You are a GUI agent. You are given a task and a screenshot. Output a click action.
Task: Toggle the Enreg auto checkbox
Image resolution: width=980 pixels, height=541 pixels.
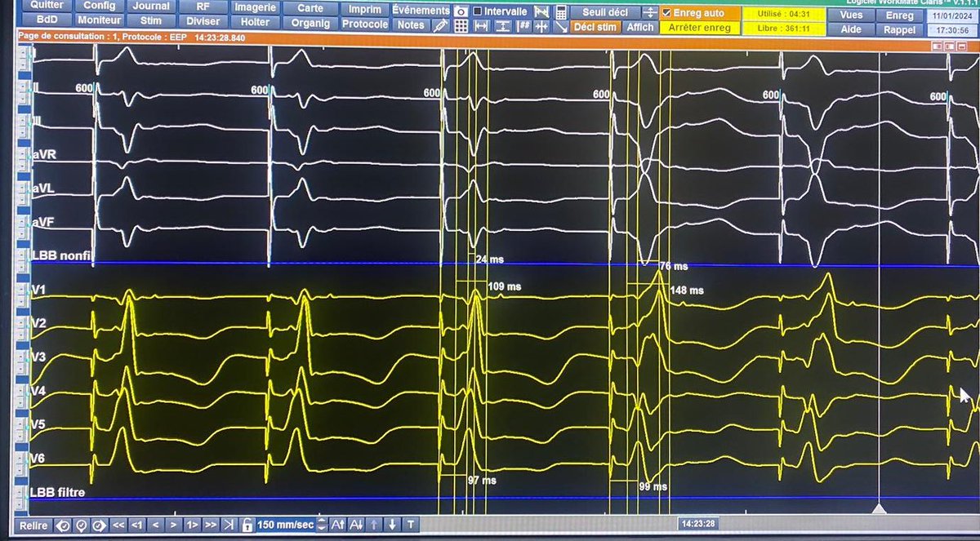click(x=667, y=13)
